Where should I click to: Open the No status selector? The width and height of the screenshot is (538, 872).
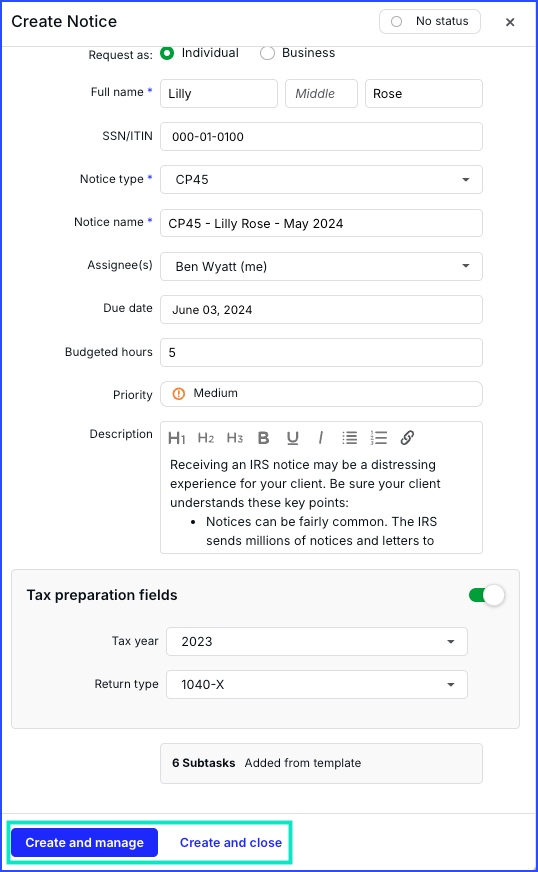[x=430, y=22]
